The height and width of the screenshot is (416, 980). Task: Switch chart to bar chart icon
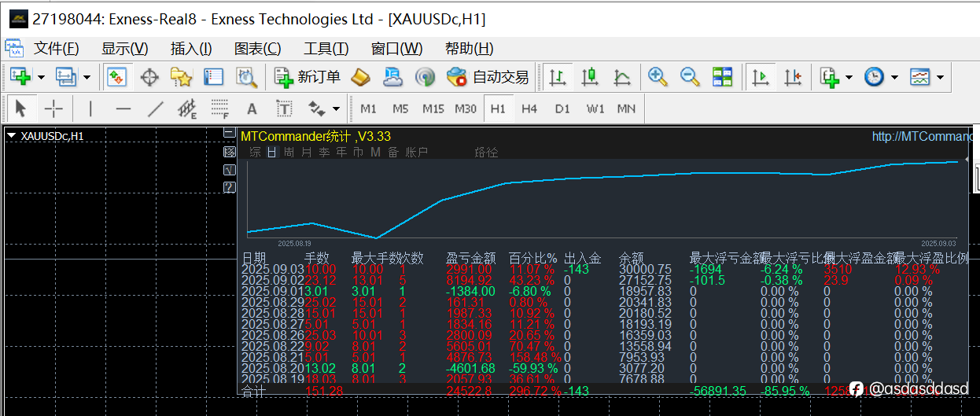558,77
